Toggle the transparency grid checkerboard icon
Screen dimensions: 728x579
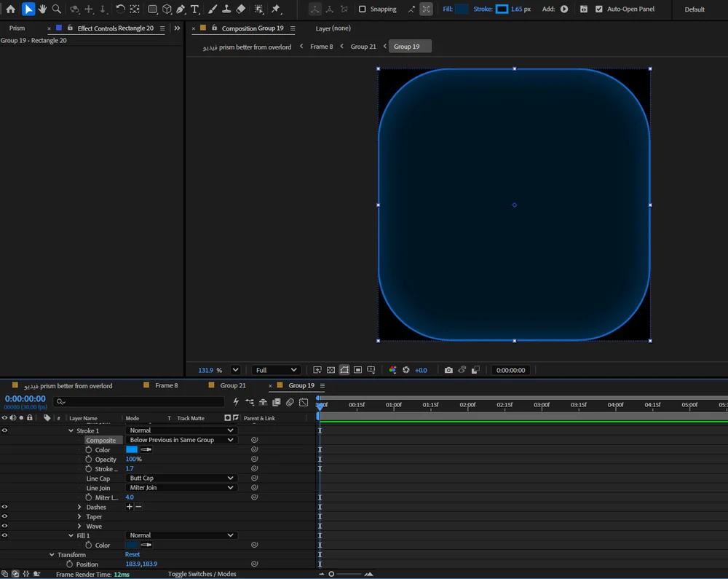tap(331, 370)
